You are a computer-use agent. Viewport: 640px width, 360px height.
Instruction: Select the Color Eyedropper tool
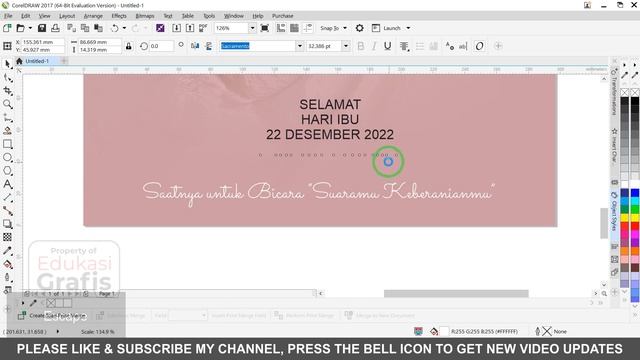[7, 251]
